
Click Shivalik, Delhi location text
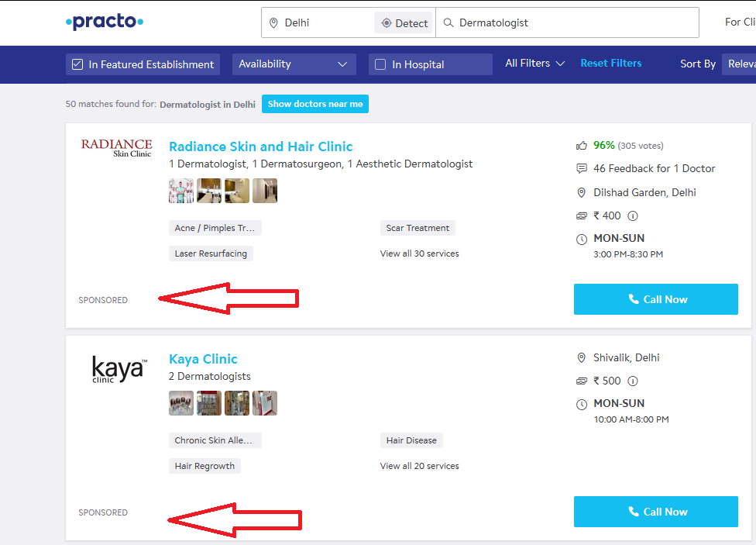[627, 357]
